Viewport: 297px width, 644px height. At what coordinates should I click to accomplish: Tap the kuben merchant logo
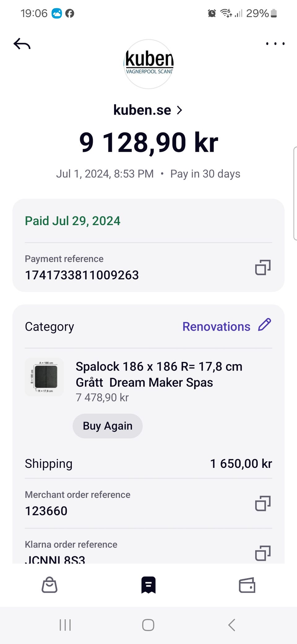tap(148, 64)
